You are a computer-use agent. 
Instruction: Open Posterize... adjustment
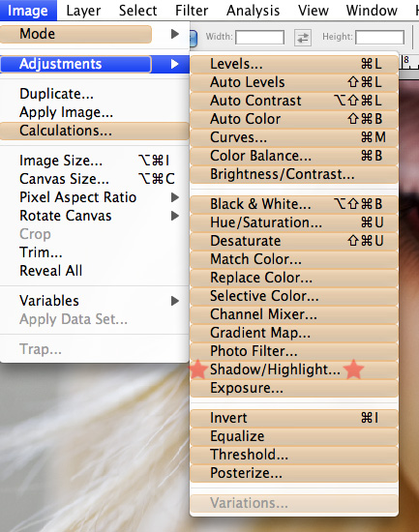tap(294, 473)
